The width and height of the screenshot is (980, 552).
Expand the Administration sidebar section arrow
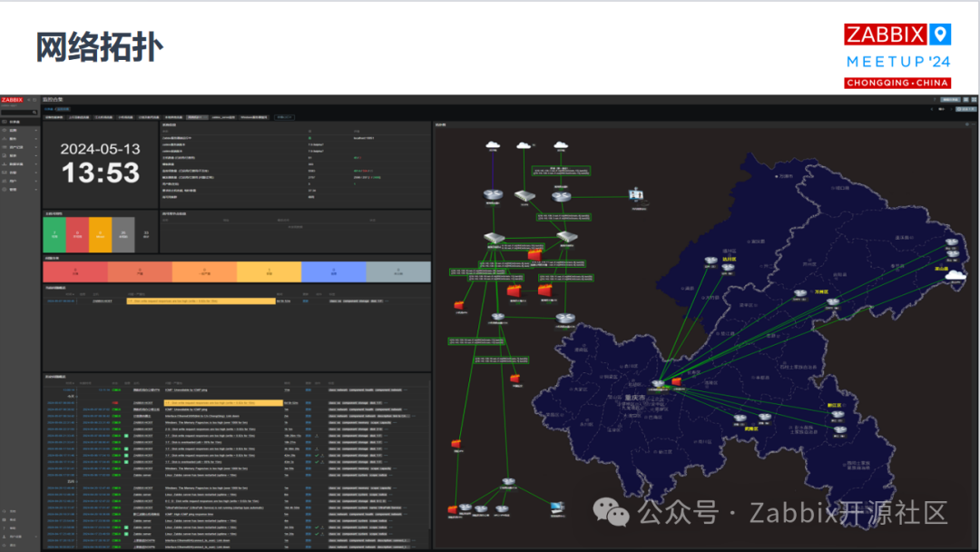point(36,190)
